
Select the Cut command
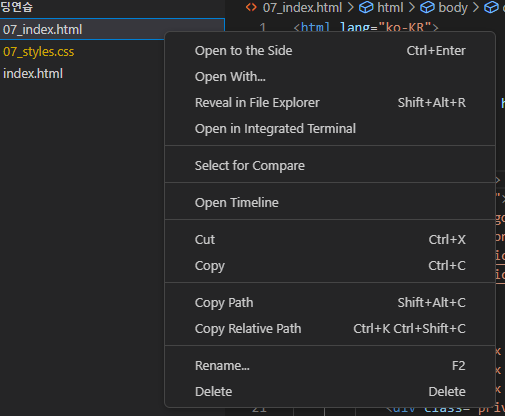point(330,240)
